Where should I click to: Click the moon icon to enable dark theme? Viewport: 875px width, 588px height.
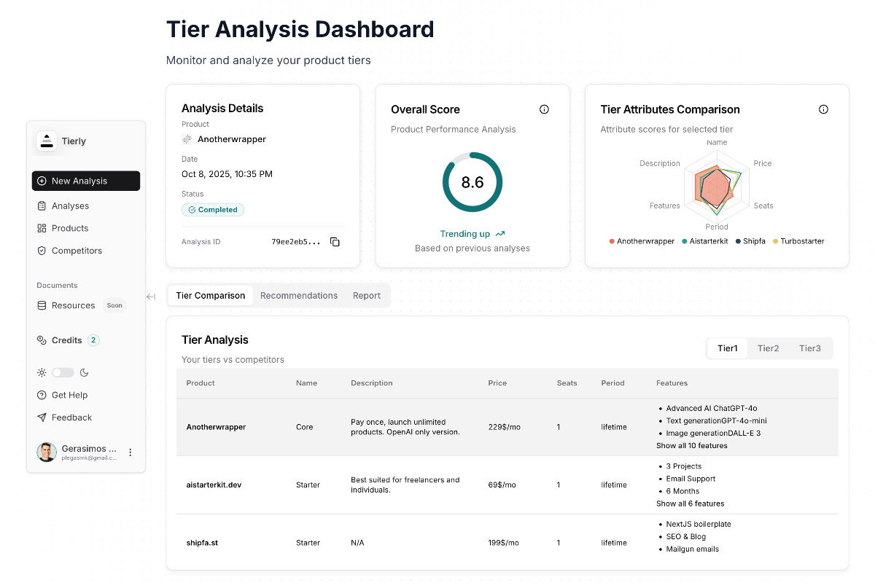pyautogui.click(x=83, y=372)
